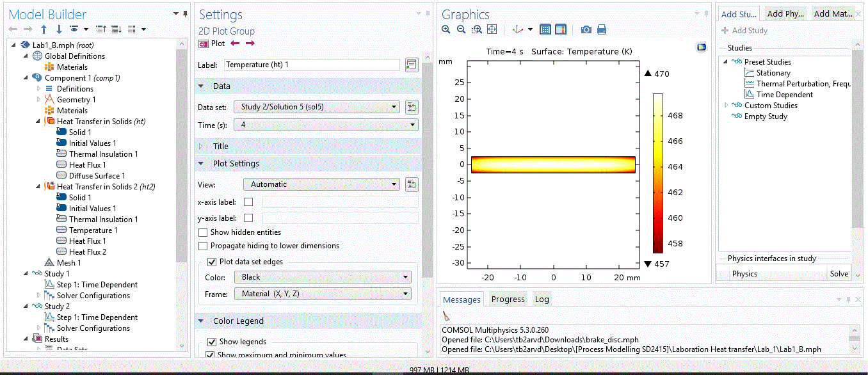Image resolution: width=868 pixels, height=375 pixels.
Task: Click the Plot Previous magenta left arrow
Action: pyautogui.click(x=235, y=44)
